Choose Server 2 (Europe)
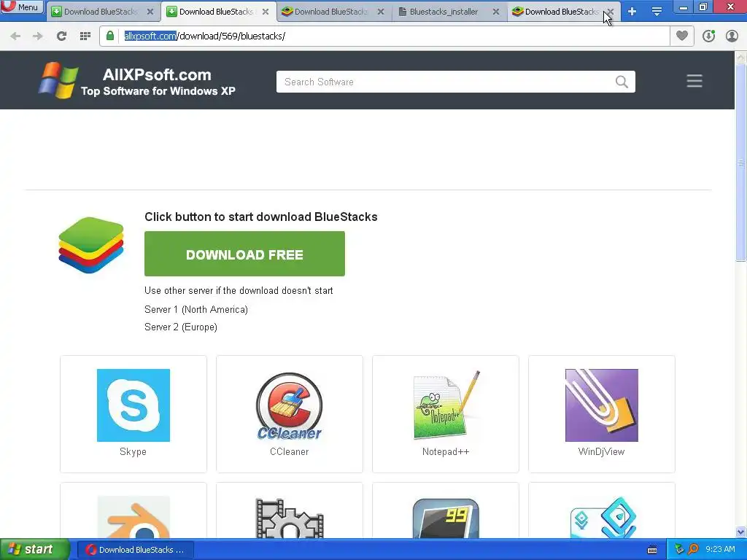 [x=181, y=327]
